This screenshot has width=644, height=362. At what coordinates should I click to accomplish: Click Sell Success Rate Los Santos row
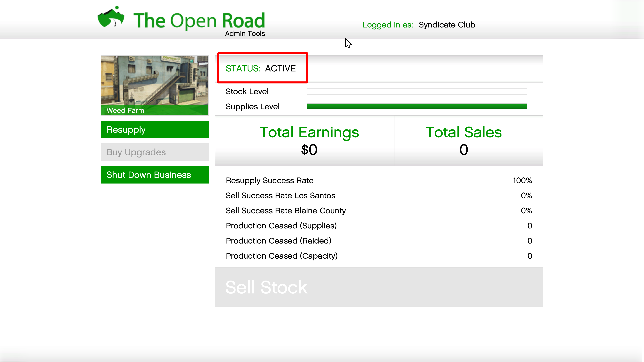point(379,196)
